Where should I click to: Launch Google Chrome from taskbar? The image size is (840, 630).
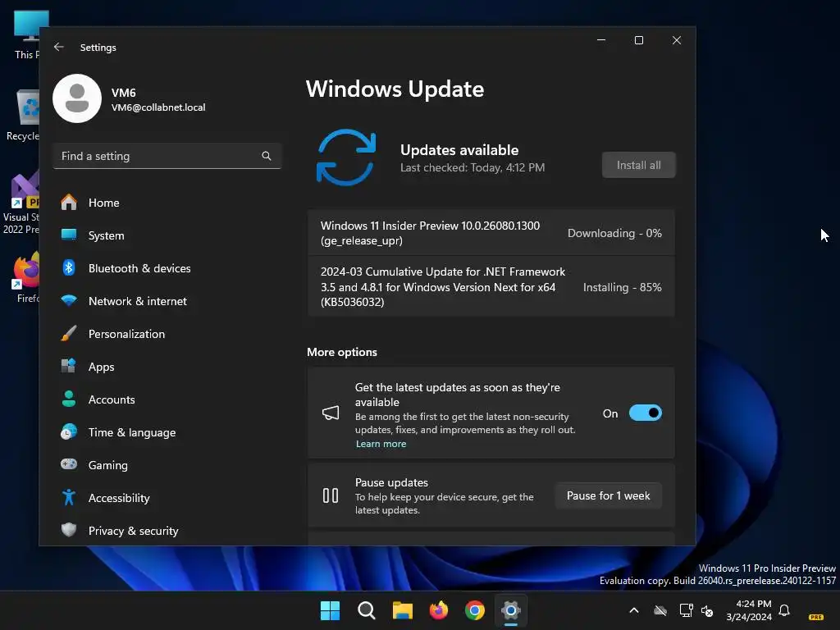pos(475,610)
